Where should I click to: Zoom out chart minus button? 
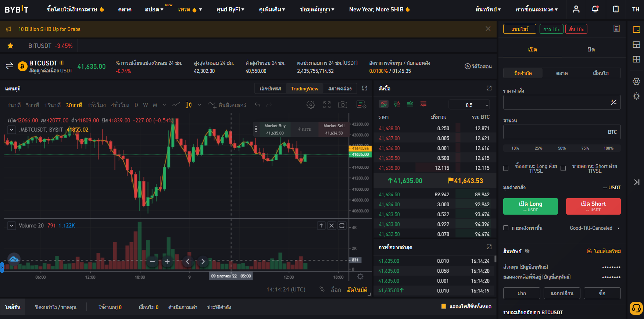coord(152,261)
